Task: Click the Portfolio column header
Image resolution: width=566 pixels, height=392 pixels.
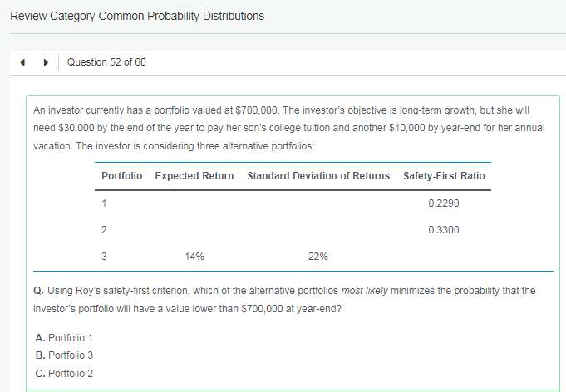Action: point(121,176)
